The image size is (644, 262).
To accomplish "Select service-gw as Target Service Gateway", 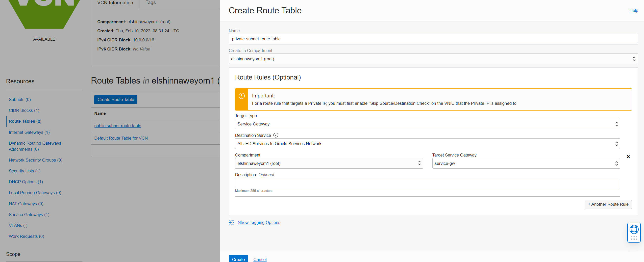I will 525,163.
